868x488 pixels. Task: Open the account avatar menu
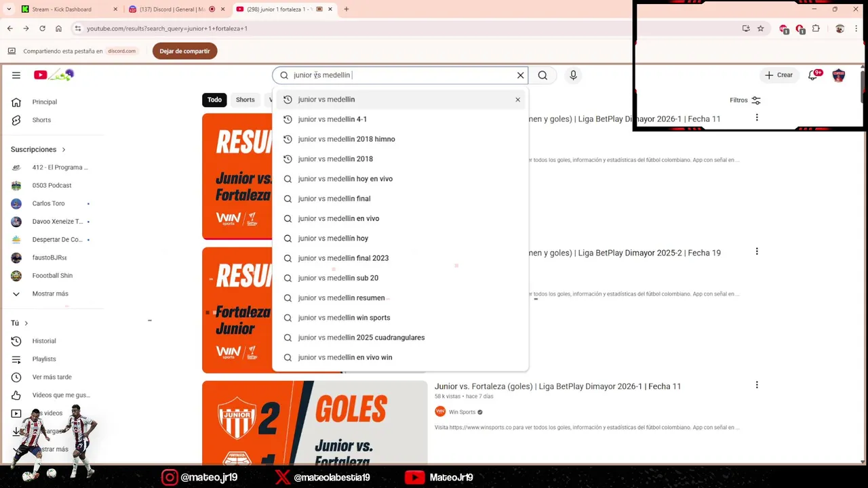tap(839, 75)
